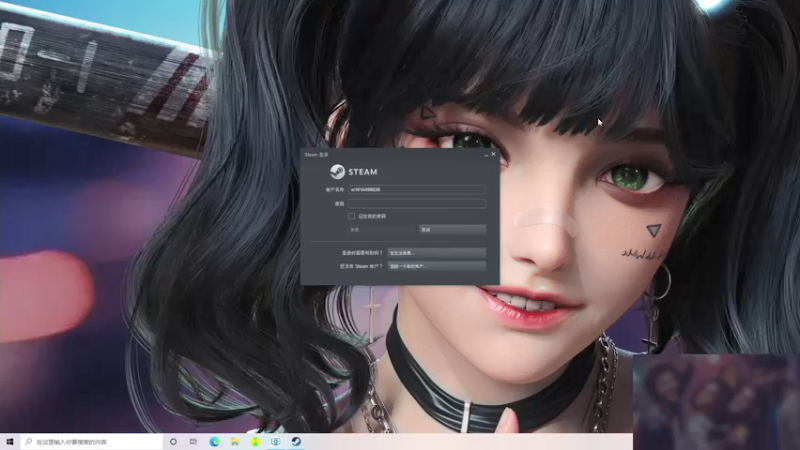Click the Steam logo in login dialog
The width and height of the screenshot is (800, 450).
point(354,172)
